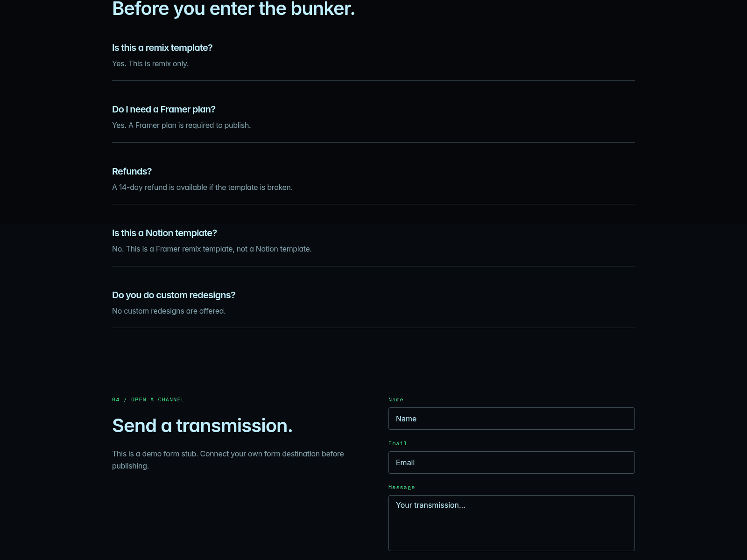Screen dimensions: 747x560
Task: Expand 'Do I need a Framer plan?' item
Action: [x=163, y=109]
